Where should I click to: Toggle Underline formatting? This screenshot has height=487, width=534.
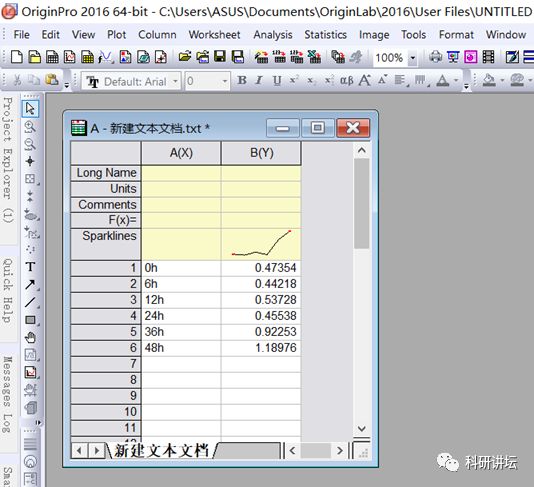click(x=277, y=80)
